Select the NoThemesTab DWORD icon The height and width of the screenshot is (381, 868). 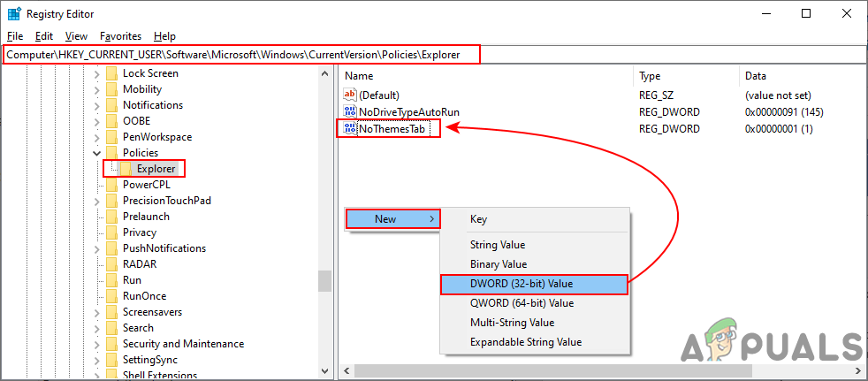point(350,129)
